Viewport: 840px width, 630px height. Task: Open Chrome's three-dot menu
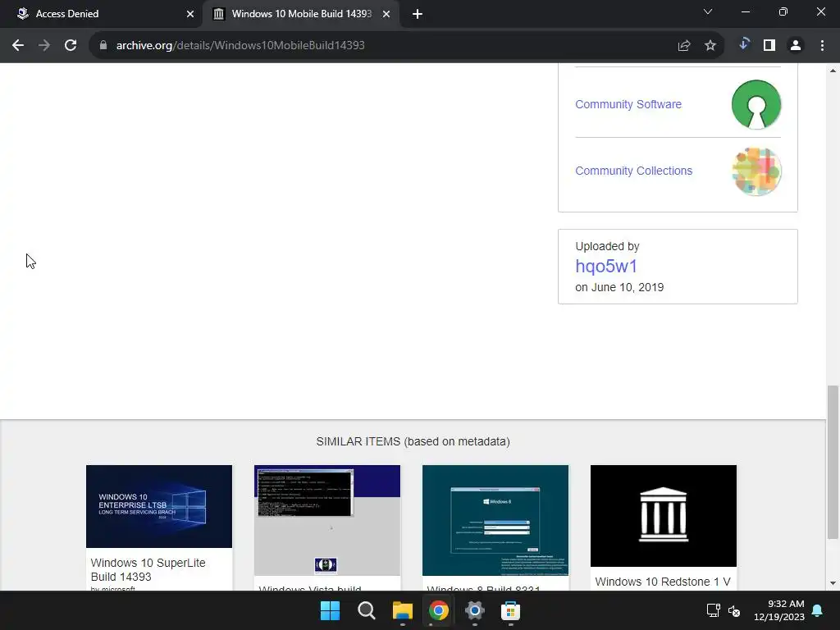tap(822, 46)
